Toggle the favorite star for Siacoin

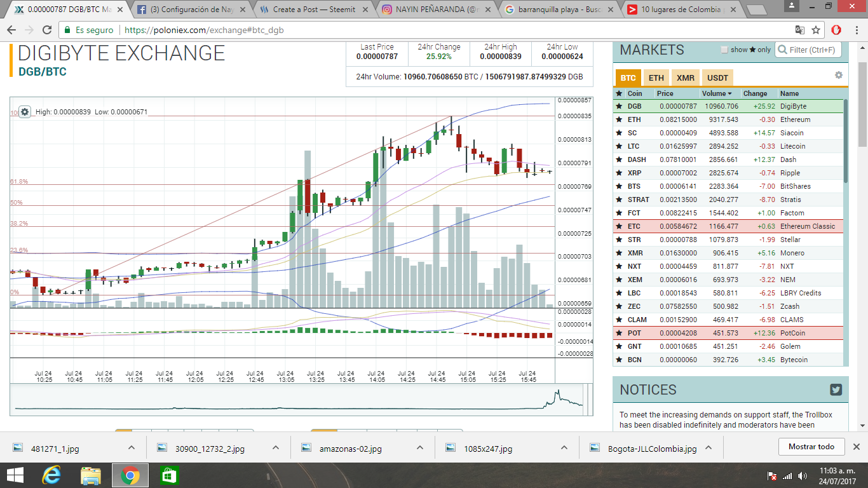click(619, 133)
